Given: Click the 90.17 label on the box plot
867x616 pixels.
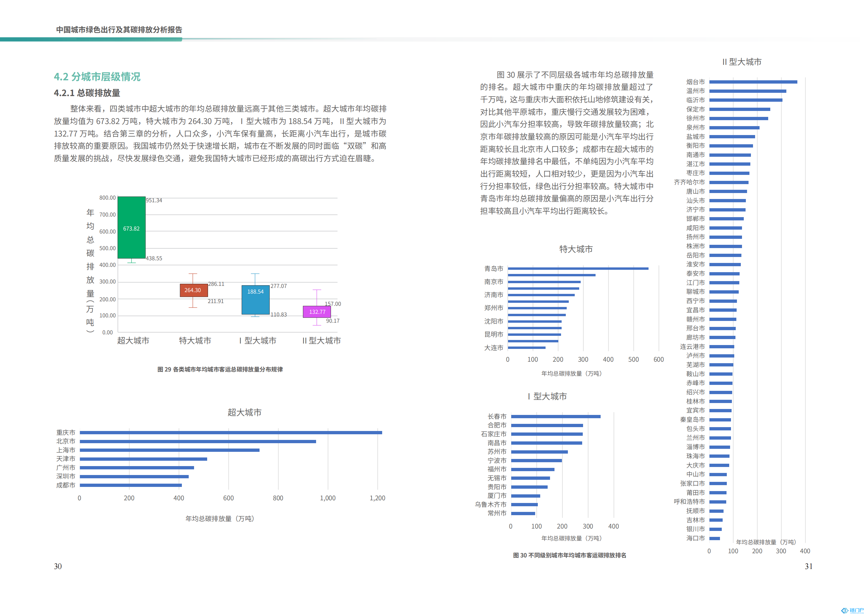Looking at the screenshot, I should [x=333, y=321].
